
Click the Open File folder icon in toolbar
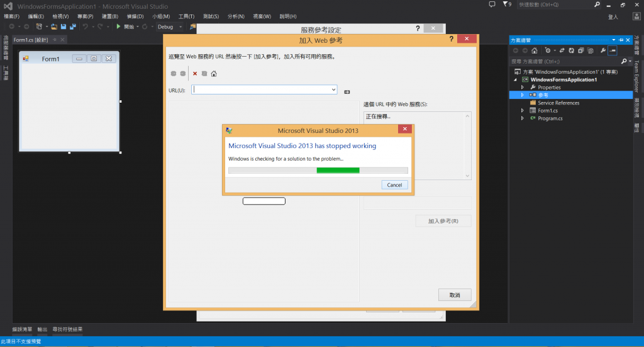(54, 26)
